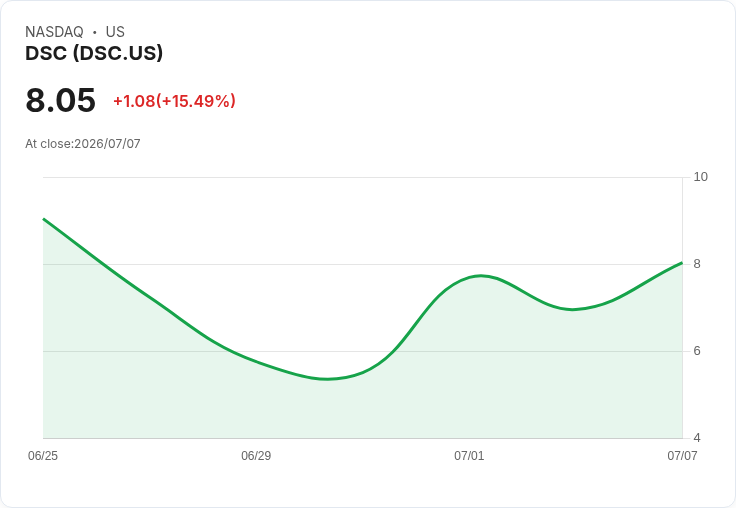
Task: Click the second dip in the green line
Action: (572, 309)
